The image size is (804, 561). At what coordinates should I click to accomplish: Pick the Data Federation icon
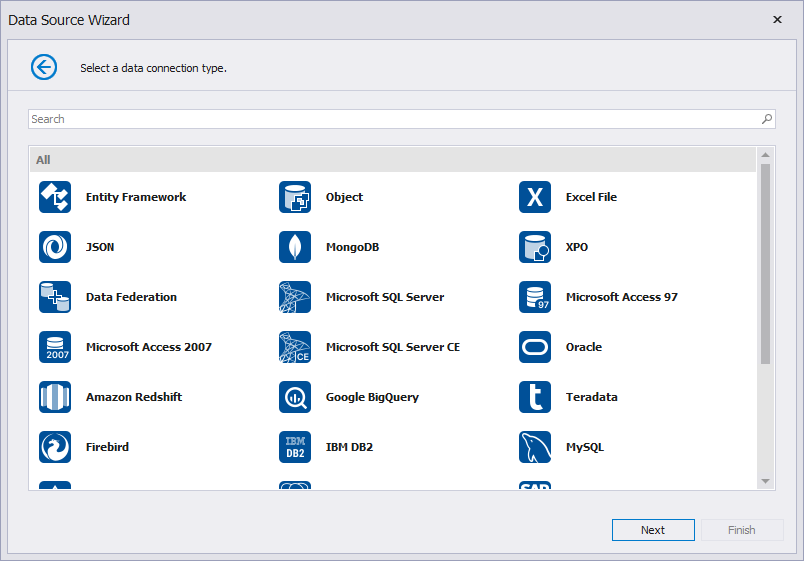point(55,297)
